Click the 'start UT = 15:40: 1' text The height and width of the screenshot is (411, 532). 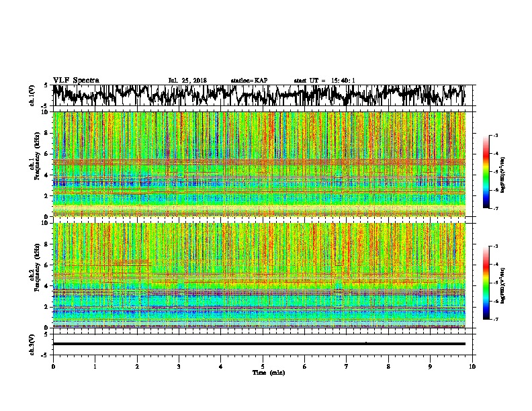click(x=324, y=81)
